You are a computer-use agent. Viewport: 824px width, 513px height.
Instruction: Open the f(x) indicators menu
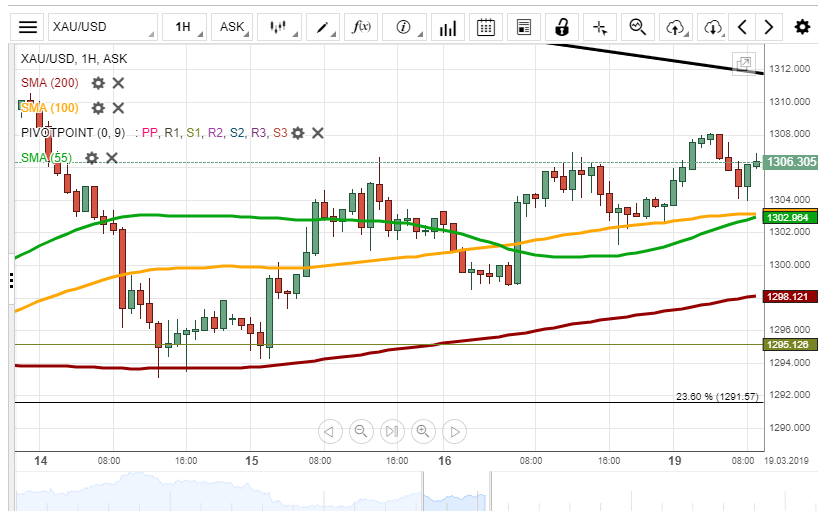tap(361, 27)
